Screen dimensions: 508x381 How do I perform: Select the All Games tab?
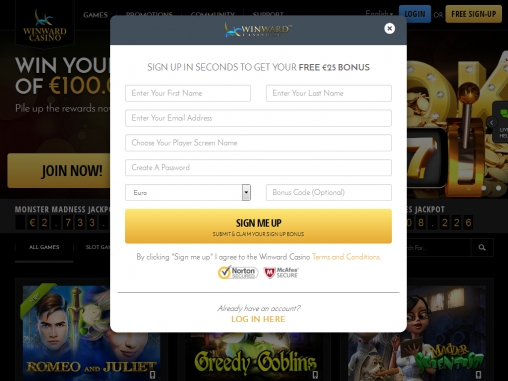(x=44, y=247)
